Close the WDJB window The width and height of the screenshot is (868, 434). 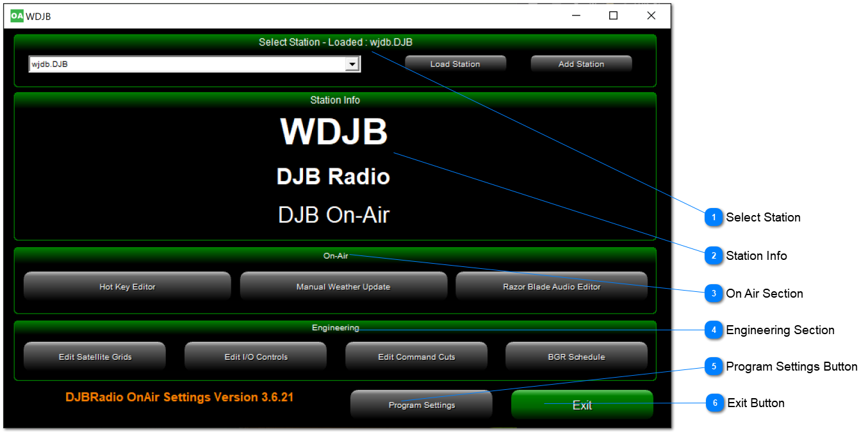click(651, 16)
